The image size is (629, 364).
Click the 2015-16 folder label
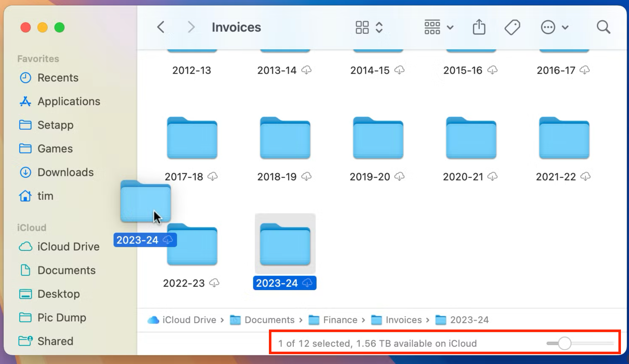(x=463, y=70)
